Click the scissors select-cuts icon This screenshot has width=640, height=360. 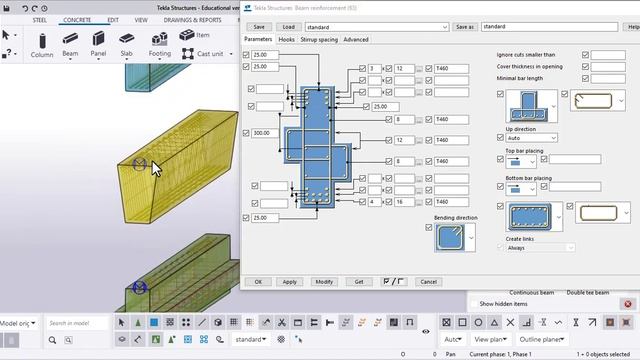coord(282,322)
